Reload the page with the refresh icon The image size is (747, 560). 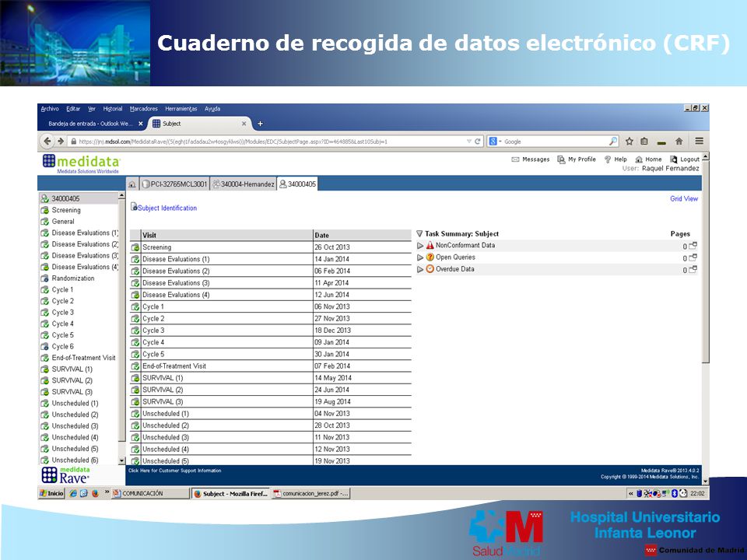click(x=477, y=142)
